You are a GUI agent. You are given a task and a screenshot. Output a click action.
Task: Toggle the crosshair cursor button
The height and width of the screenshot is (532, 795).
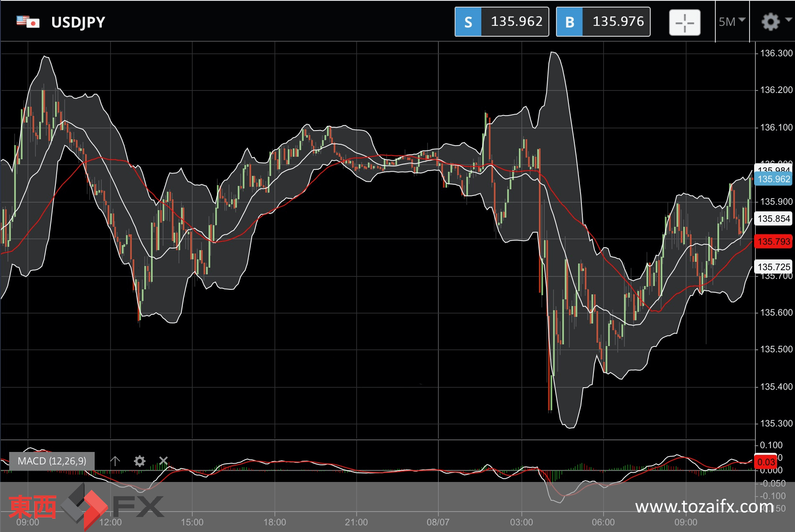[x=684, y=22]
